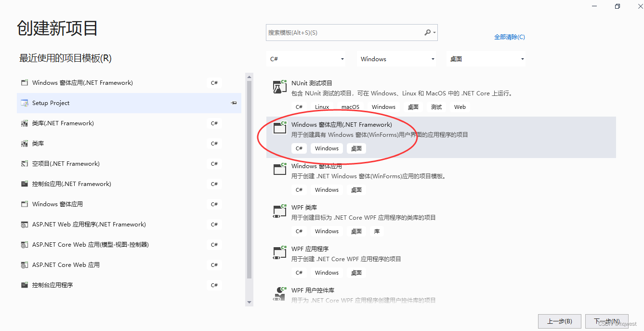Select WPF 类库 template title
This screenshot has height=331, width=644.
tap(304, 207)
